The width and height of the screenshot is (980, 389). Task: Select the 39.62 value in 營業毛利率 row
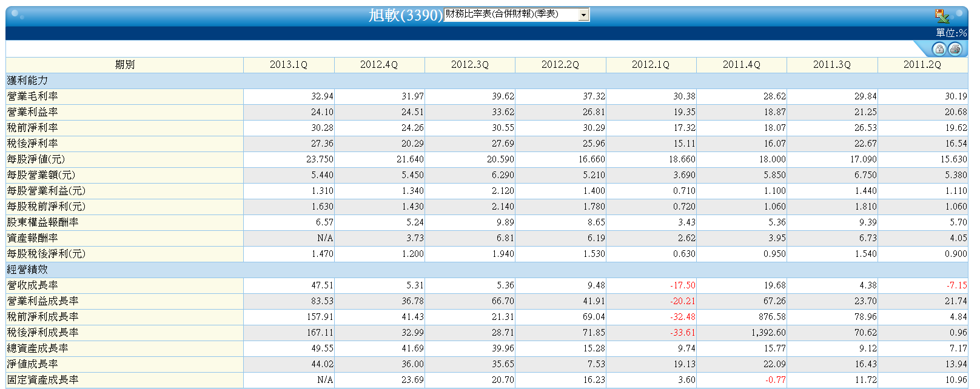pos(503,96)
